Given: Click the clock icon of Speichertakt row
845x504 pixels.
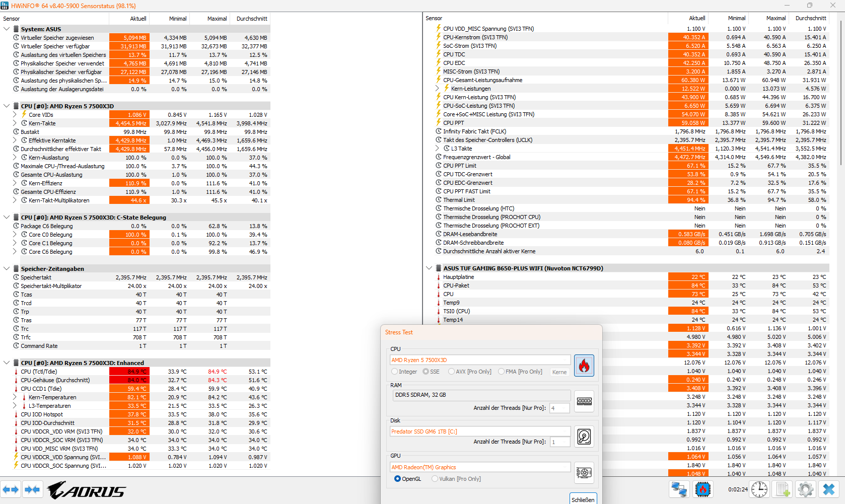Looking at the screenshot, I should [16, 277].
